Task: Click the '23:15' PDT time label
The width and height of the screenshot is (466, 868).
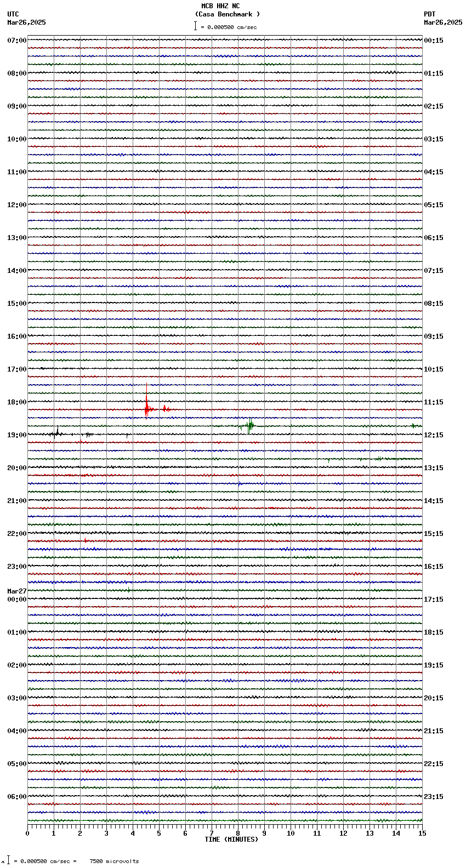Action: coord(434,797)
